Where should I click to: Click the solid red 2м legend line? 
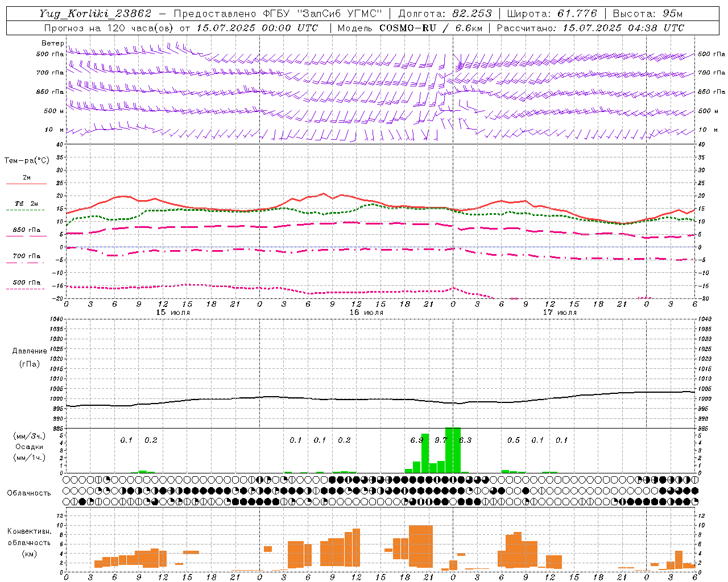(26, 184)
